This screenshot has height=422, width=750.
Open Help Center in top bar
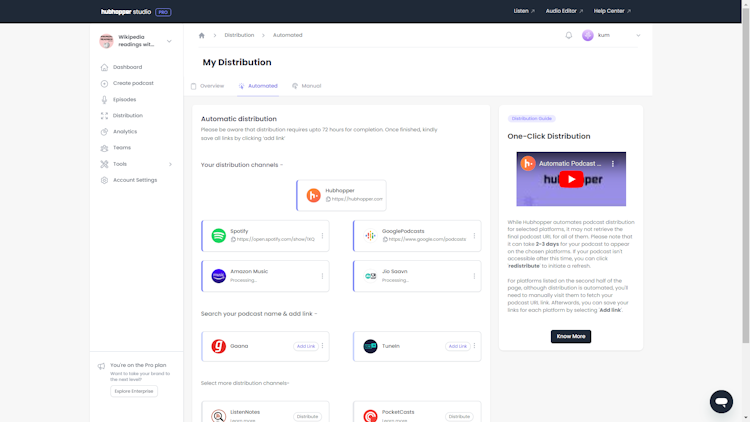pos(612,11)
